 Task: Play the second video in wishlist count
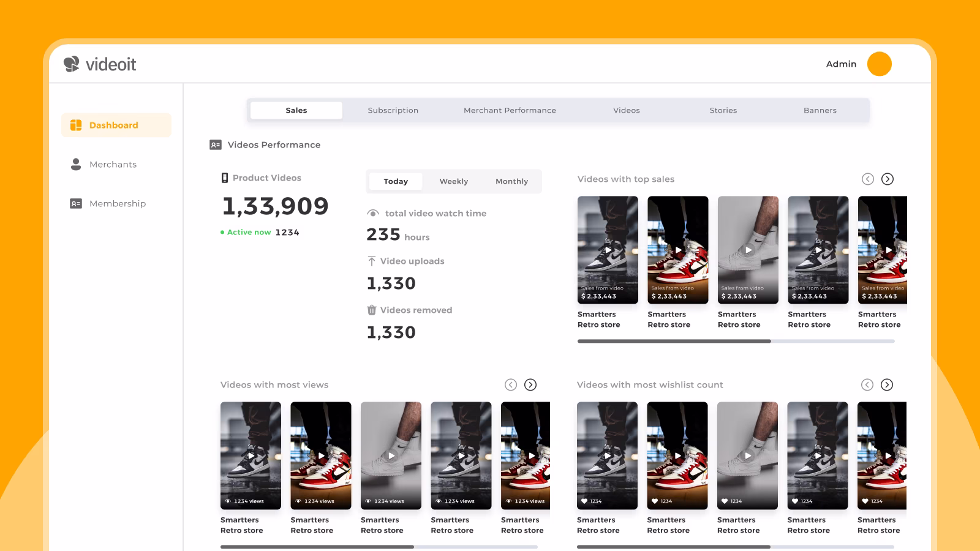(x=677, y=455)
